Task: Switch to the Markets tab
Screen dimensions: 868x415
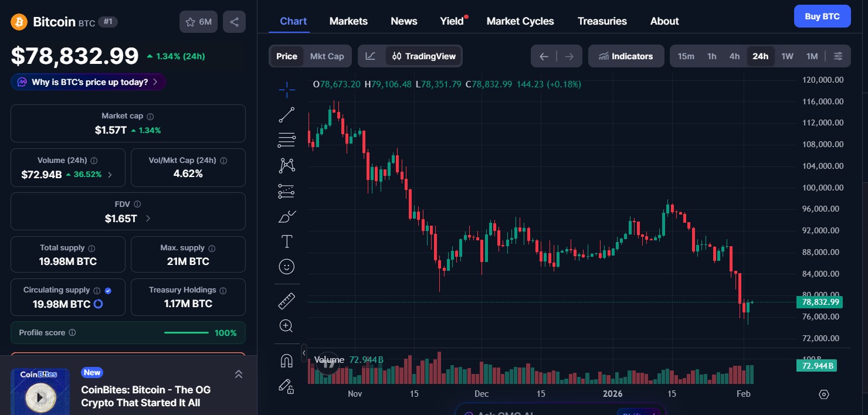Action: (348, 21)
